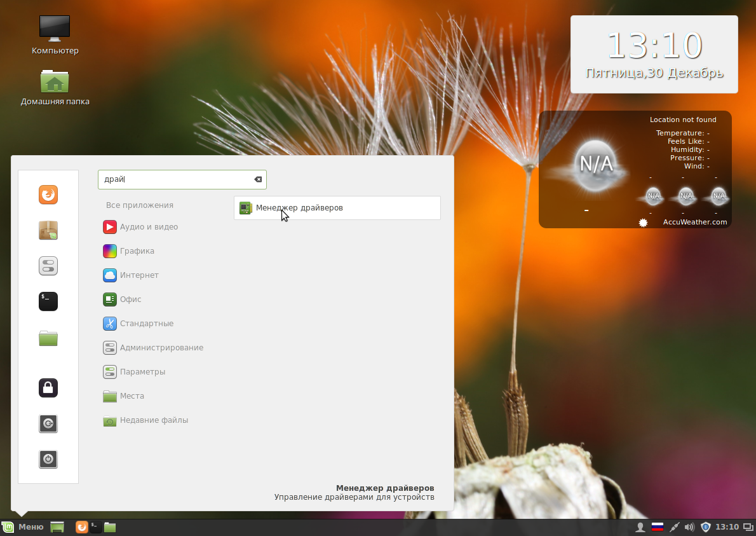The image size is (756, 536).
Task: Launch Менеджер драйверов from search results
Action: coord(299,207)
